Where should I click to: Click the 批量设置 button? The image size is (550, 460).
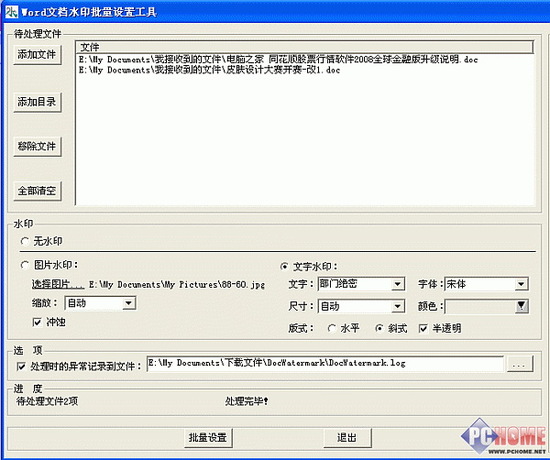click(x=208, y=438)
